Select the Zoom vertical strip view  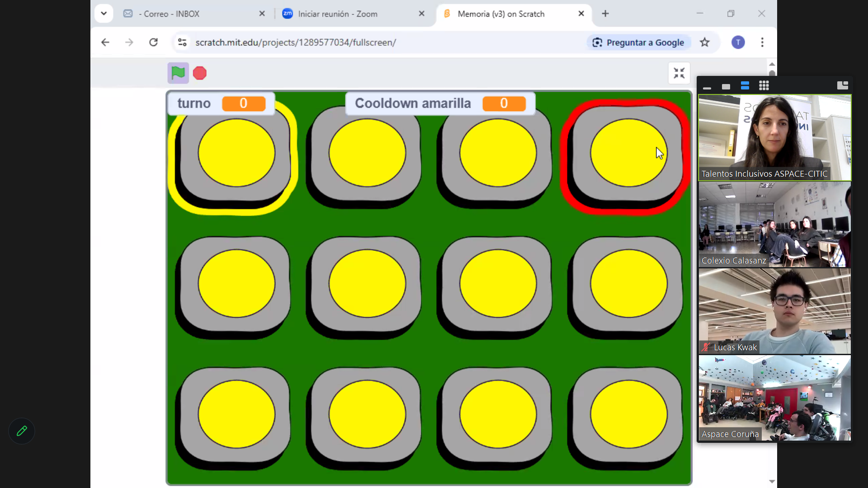(x=745, y=85)
